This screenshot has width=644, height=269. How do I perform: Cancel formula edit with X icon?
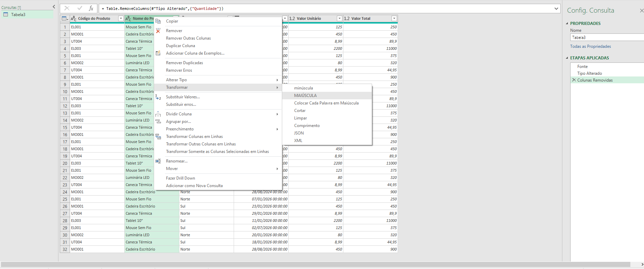(x=67, y=9)
